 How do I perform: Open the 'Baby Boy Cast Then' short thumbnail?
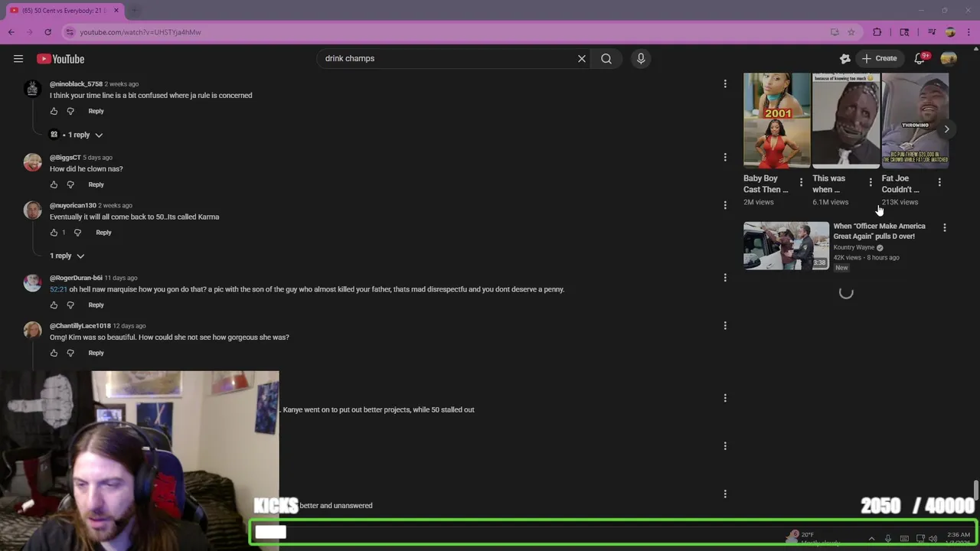[x=776, y=120]
